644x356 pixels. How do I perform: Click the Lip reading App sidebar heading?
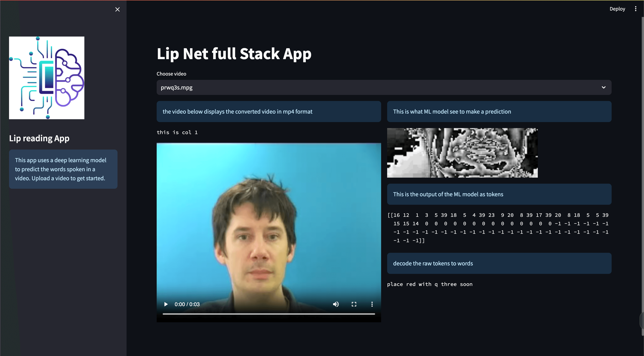tap(39, 138)
